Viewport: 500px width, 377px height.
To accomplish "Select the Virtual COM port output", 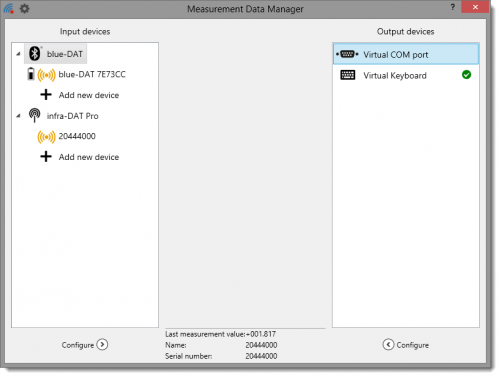I will pos(406,54).
